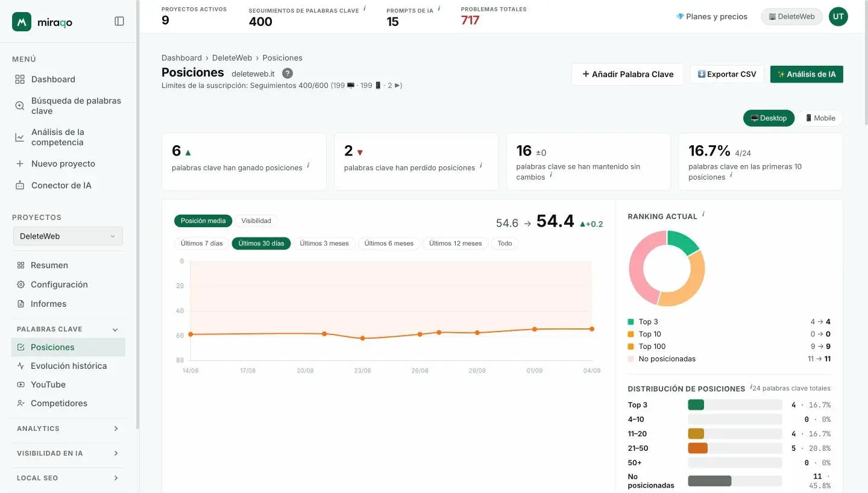This screenshot has height=493, width=868.
Task: Click the Búsqueda de palabras clave magnifier icon
Action: [x=20, y=105]
